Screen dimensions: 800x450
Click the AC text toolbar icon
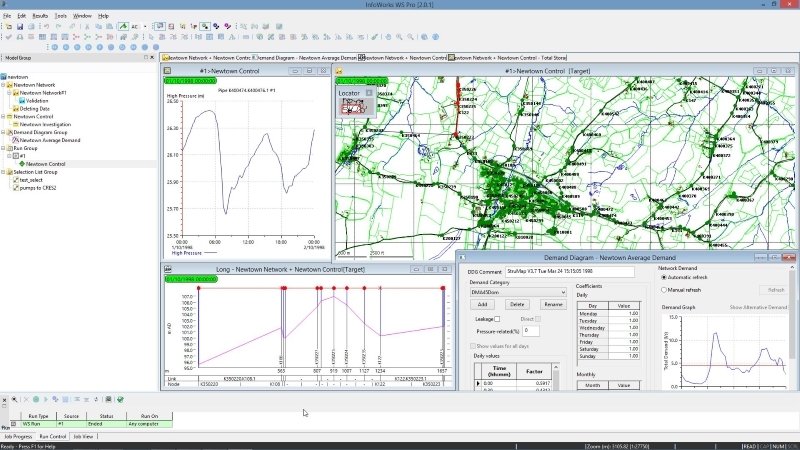click(x=135, y=27)
